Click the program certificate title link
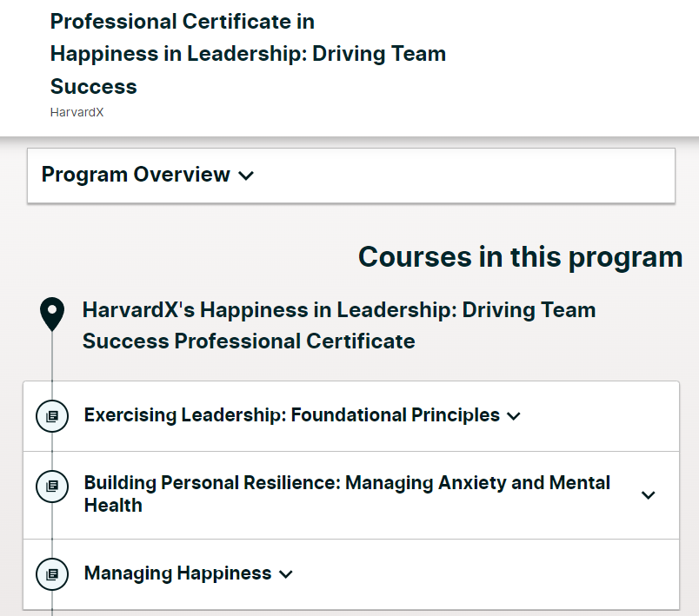The image size is (699, 616). [x=247, y=53]
